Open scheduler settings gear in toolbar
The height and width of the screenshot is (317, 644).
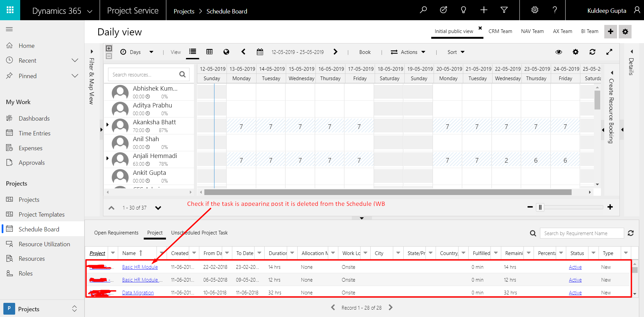coord(576,52)
